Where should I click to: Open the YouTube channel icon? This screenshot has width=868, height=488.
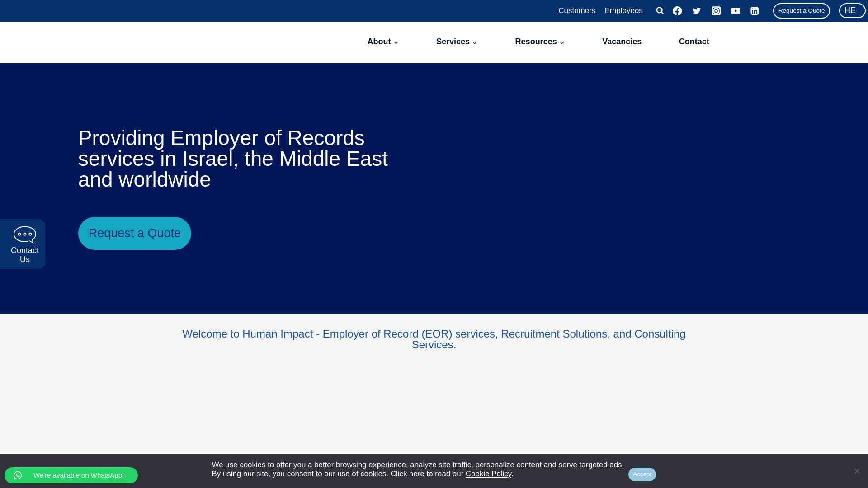coord(736,11)
